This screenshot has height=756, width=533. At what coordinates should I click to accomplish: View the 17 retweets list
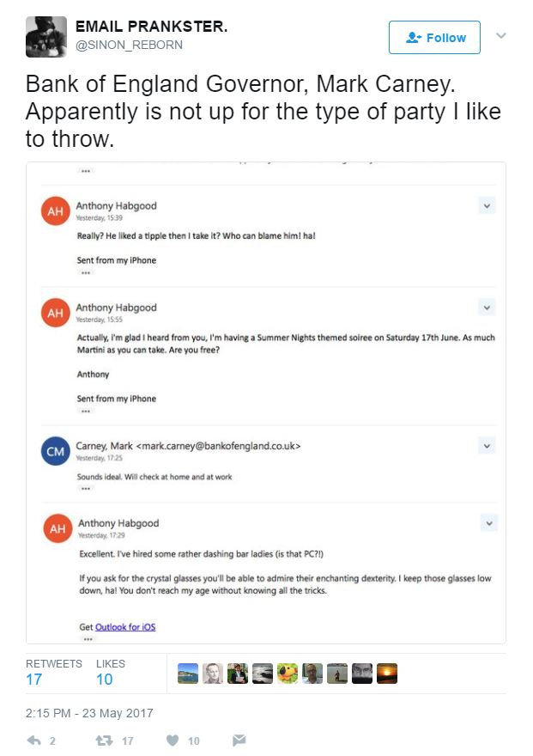pos(53,673)
